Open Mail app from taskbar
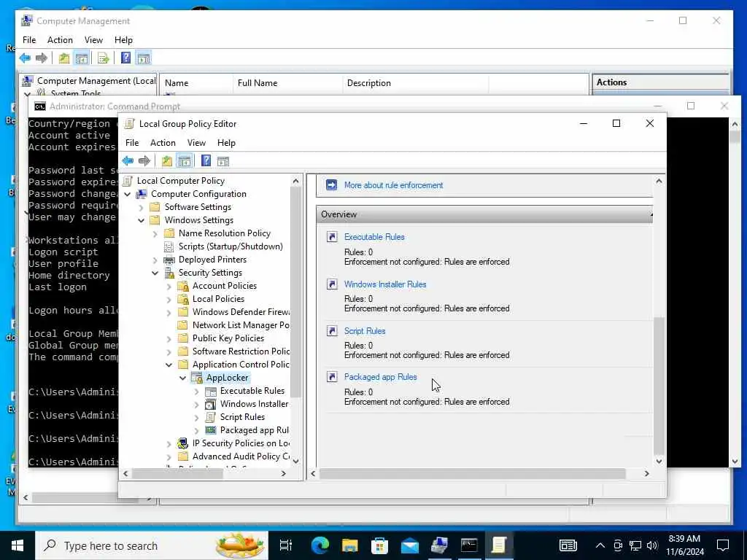The width and height of the screenshot is (747, 560). point(410,545)
